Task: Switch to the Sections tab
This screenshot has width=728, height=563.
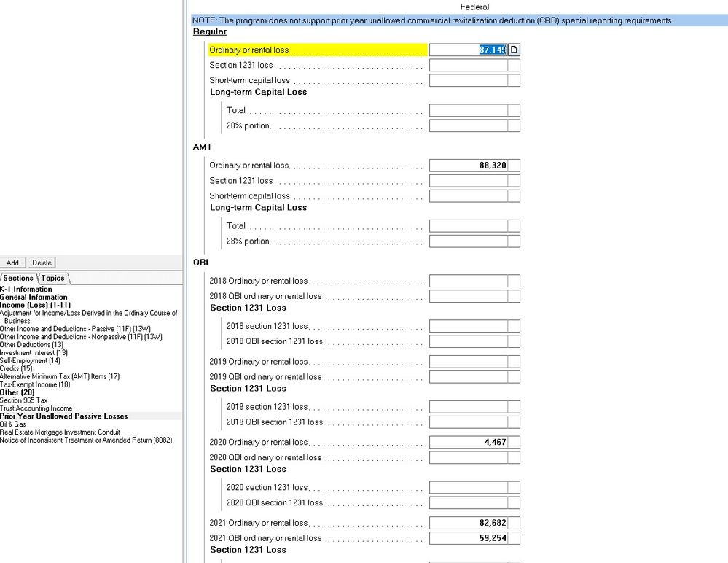Action: coord(17,278)
